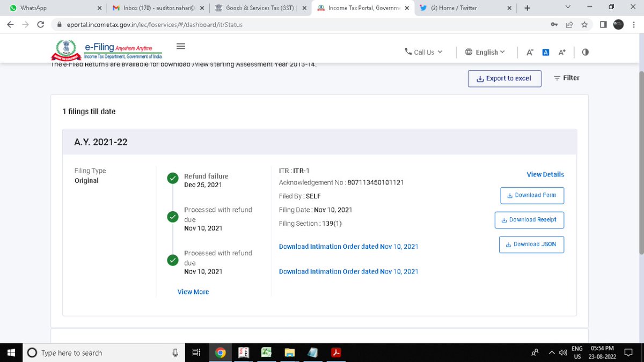This screenshot has height=362, width=644.
Task: Open the Excel taskbar icon
Action: (x=266, y=352)
